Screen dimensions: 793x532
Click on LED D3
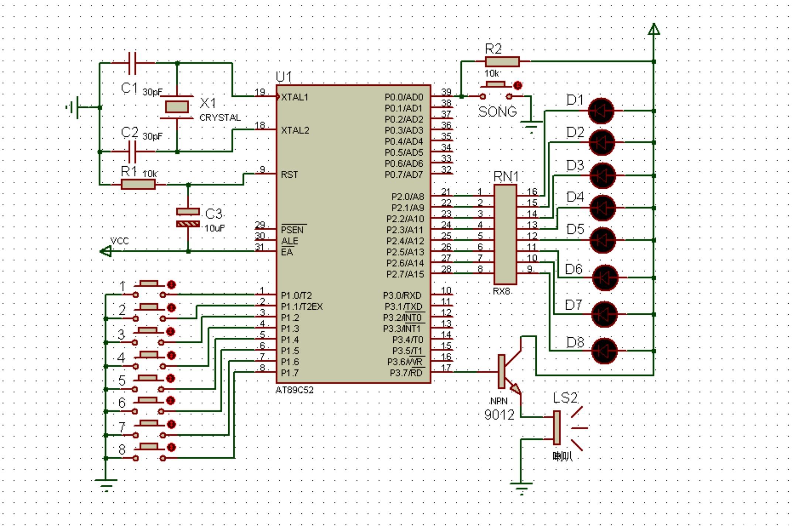(603, 175)
